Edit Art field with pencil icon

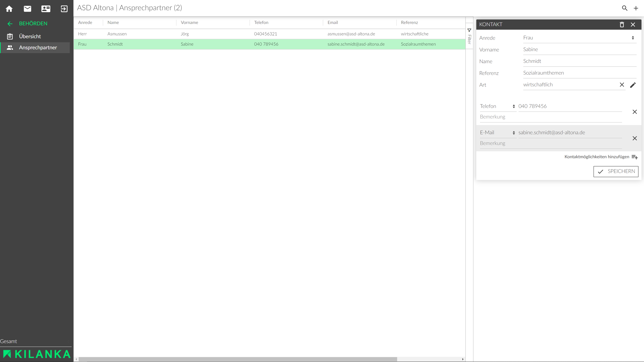click(633, 85)
